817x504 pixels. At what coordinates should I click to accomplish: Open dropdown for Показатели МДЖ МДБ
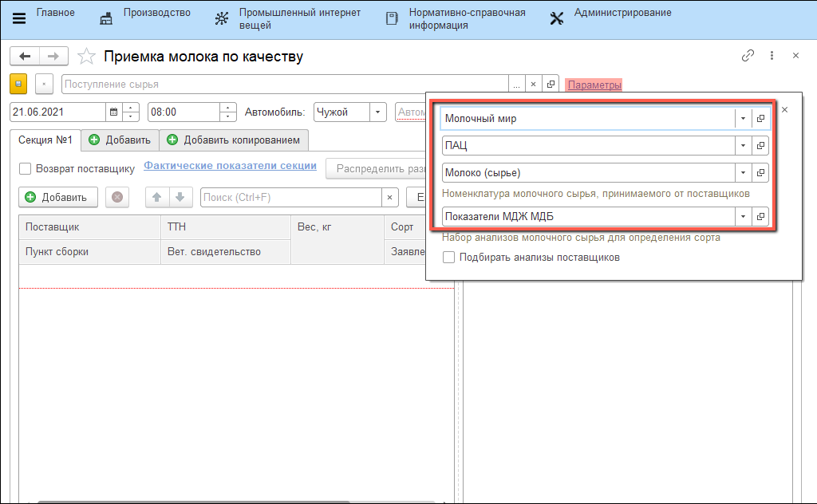coord(743,216)
